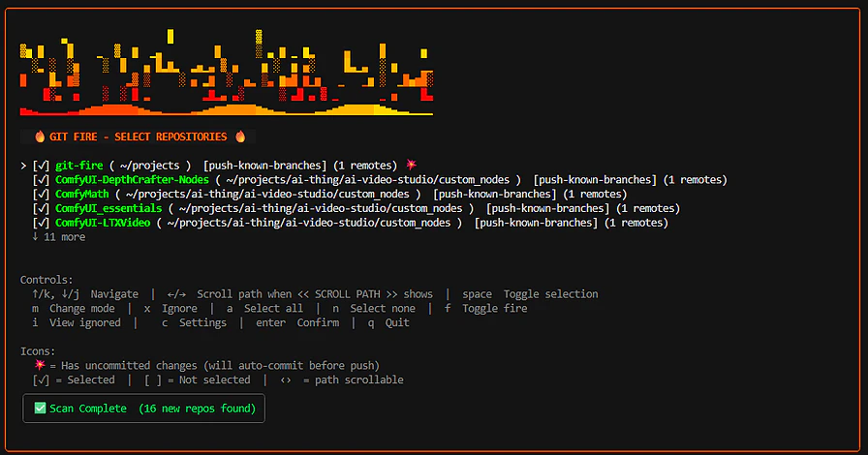Click the '(16 new repos found)' text
Screen dimensions: 868x455
pyautogui.click(x=197, y=409)
